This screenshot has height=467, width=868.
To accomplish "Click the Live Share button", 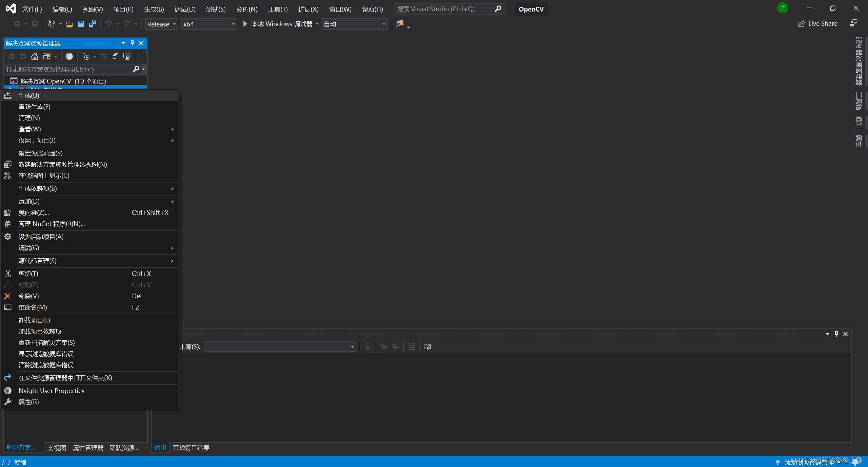I will point(817,24).
